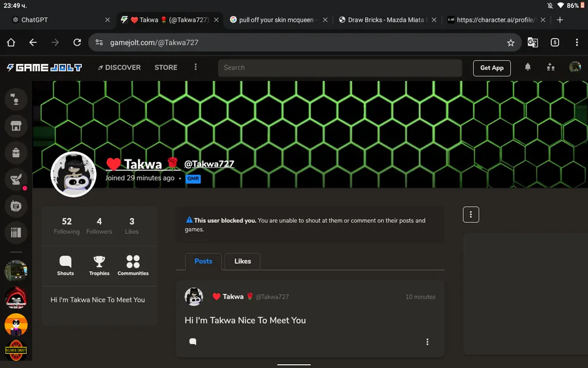588x368 pixels.
Task: Click the Takwa display name heading
Action: 142,164
